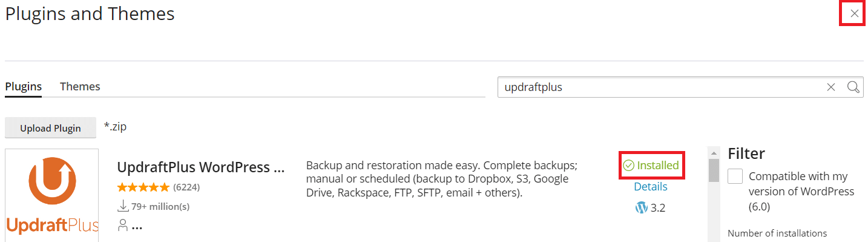
Task: Open the Details link for UpdraftPlus
Action: pyautogui.click(x=651, y=187)
